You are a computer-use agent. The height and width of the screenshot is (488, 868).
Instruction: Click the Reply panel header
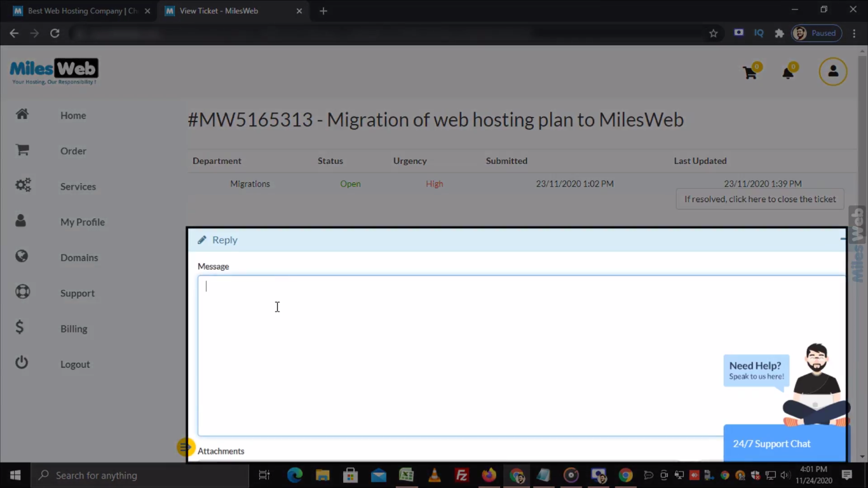pos(517,240)
